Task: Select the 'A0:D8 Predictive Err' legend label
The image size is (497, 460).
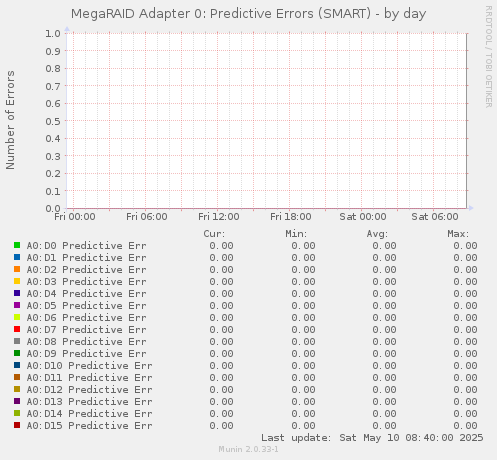Action: 86,342
